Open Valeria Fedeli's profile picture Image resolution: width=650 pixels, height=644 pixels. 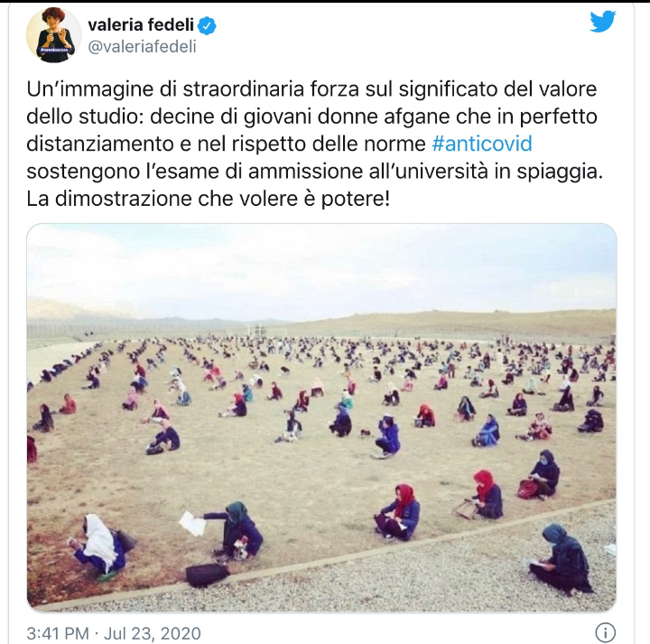53,35
